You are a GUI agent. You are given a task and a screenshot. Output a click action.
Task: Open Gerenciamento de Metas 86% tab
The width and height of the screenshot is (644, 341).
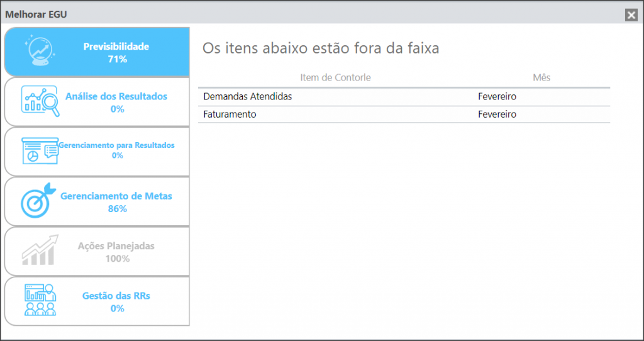pos(97,201)
